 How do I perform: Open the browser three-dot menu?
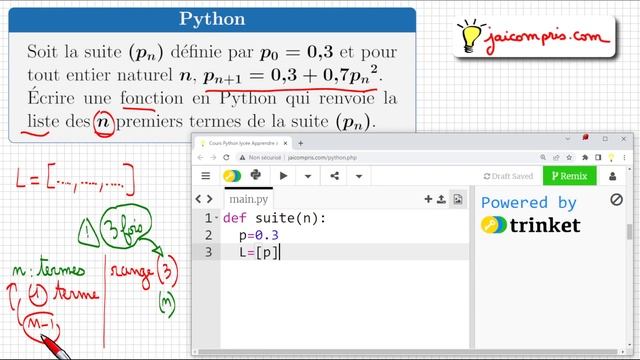[624, 157]
